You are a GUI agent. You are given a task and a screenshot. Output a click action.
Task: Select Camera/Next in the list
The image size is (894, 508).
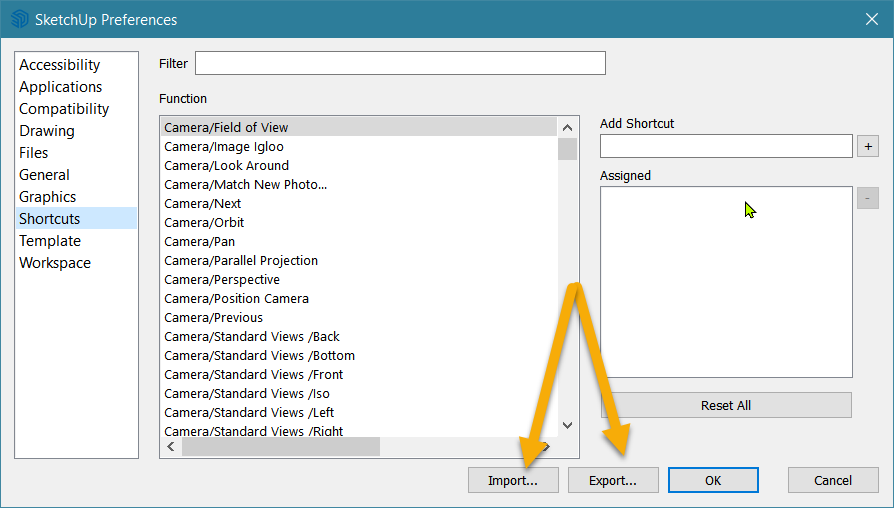(359, 204)
